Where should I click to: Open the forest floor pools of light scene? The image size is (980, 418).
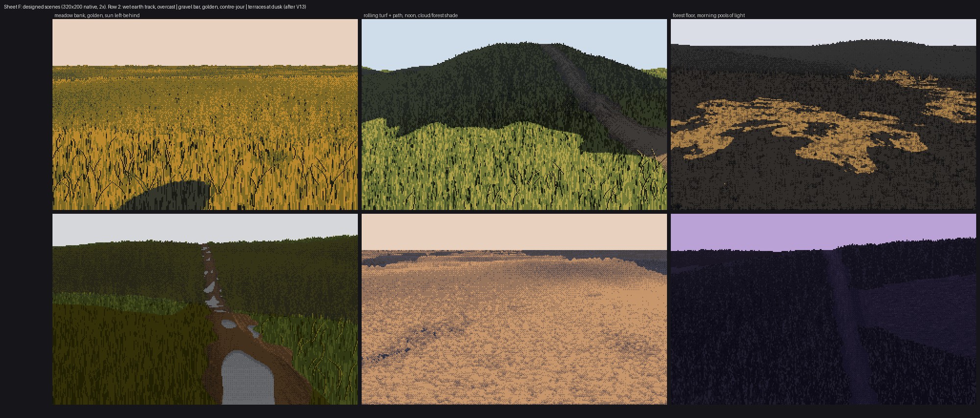tap(823, 115)
